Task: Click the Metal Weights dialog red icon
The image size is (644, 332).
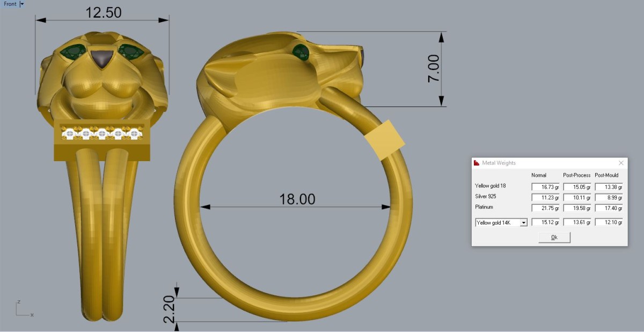Action: [477, 163]
